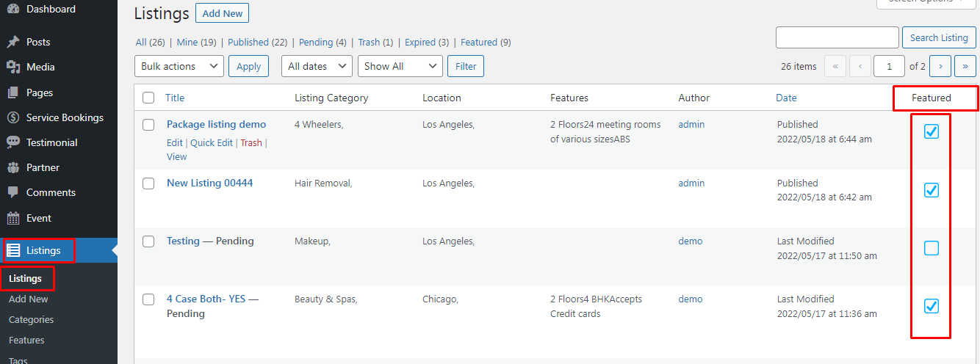Uncheck Featured for Package listing demo
Viewport: 980px width, 364px height.
pos(931,131)
